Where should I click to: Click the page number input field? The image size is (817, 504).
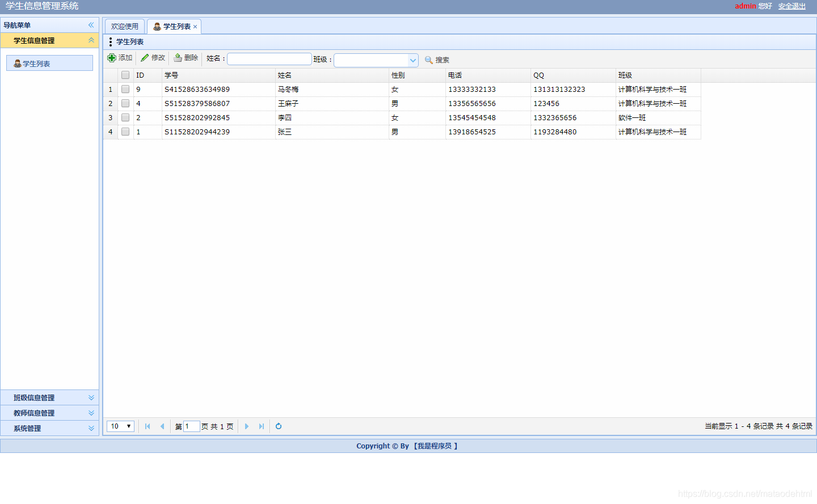(x=192, y=426)
